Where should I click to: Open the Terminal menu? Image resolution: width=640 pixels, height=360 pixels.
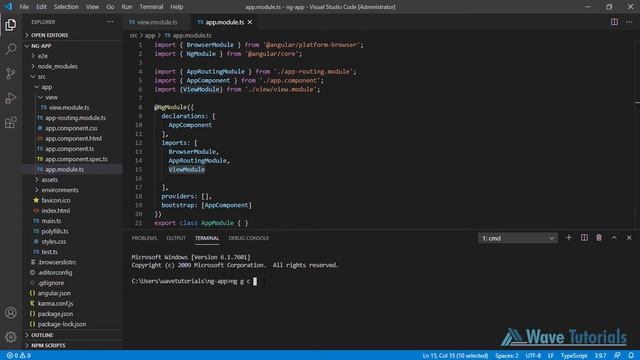[x=151, y=7]
